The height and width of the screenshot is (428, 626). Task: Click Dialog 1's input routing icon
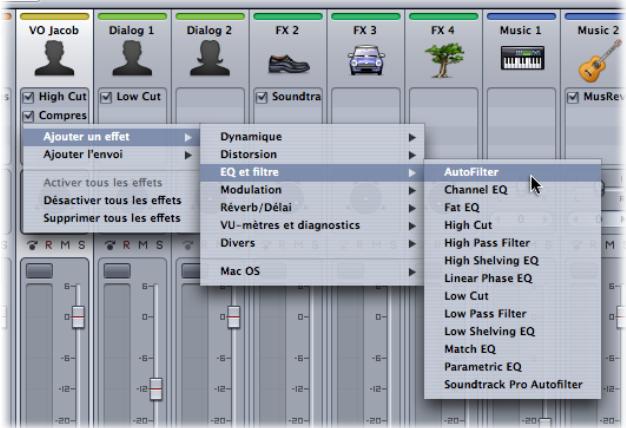click(x=111, y=245)
